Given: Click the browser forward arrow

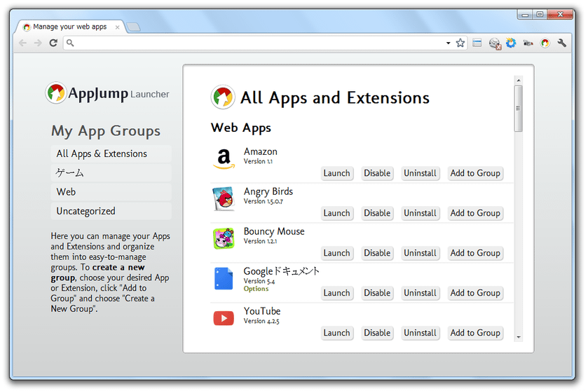Looking at the screenshot, I should 38,43.
